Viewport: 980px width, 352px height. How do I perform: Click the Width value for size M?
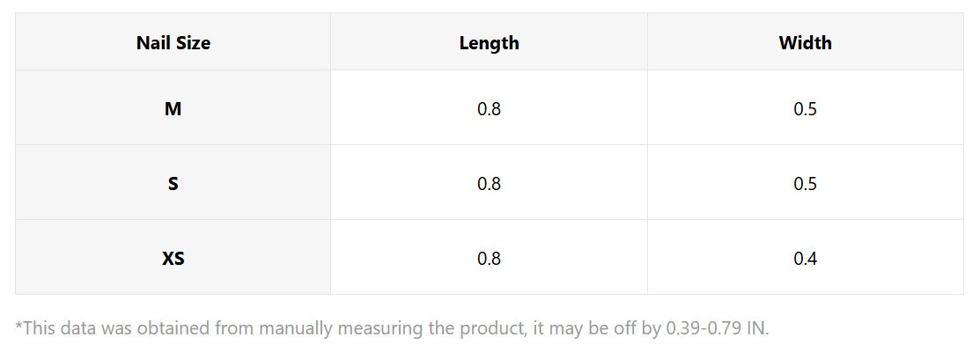point(805,109)
